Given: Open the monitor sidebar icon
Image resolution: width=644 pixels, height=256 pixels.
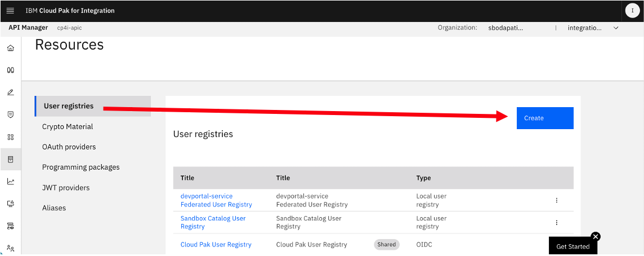Looking at the screenshot, I should click(x=11, y=204).
